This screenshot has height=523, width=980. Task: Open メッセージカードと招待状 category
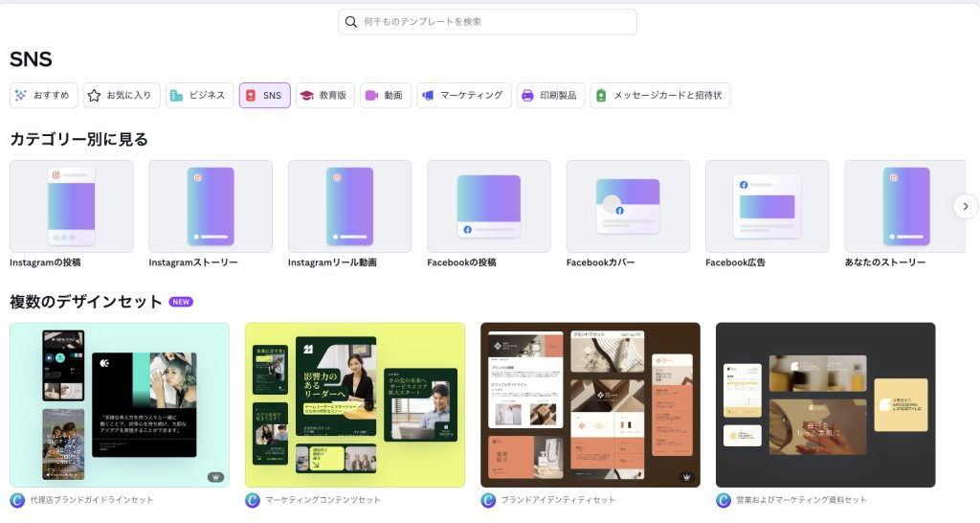[x=659, y=96]
